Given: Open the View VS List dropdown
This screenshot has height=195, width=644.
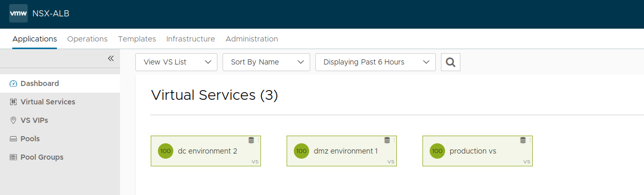Looking at the screenshot, I should click(x=176, y=62).
